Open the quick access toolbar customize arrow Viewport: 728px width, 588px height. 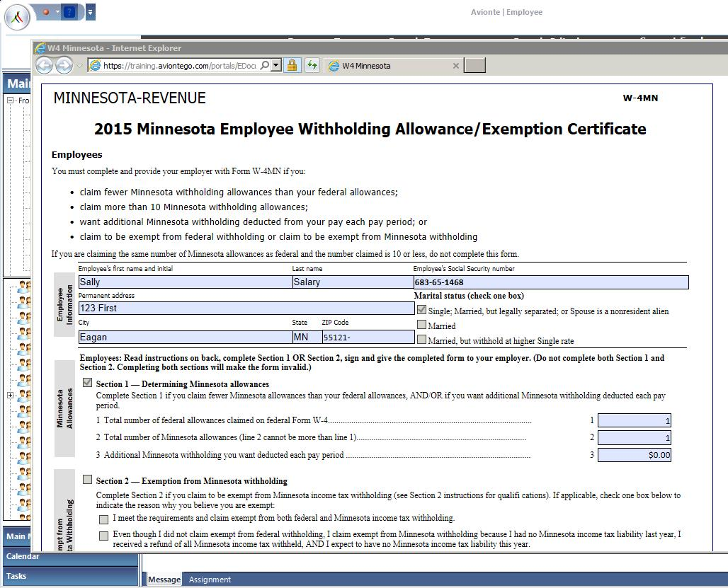(91, 12)
